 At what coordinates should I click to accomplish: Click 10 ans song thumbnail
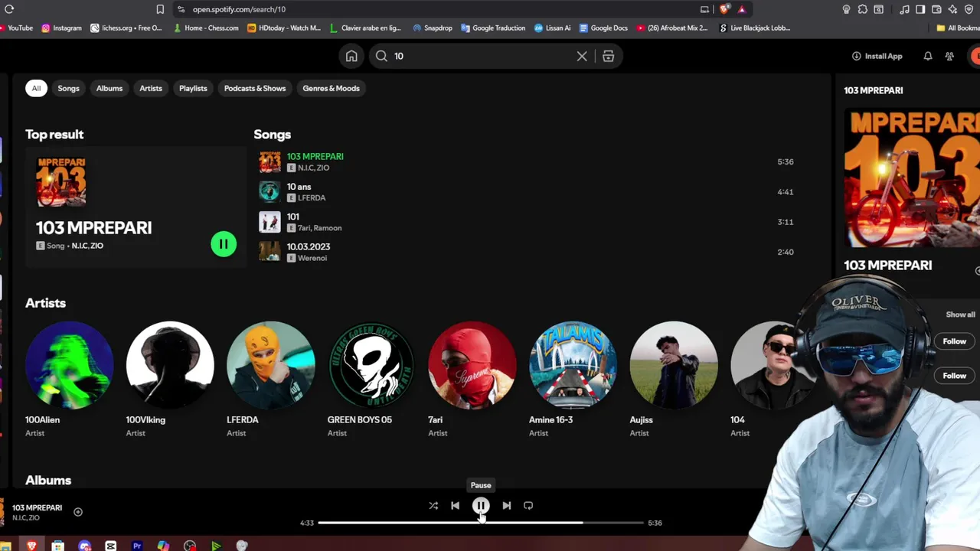point(269,192)
